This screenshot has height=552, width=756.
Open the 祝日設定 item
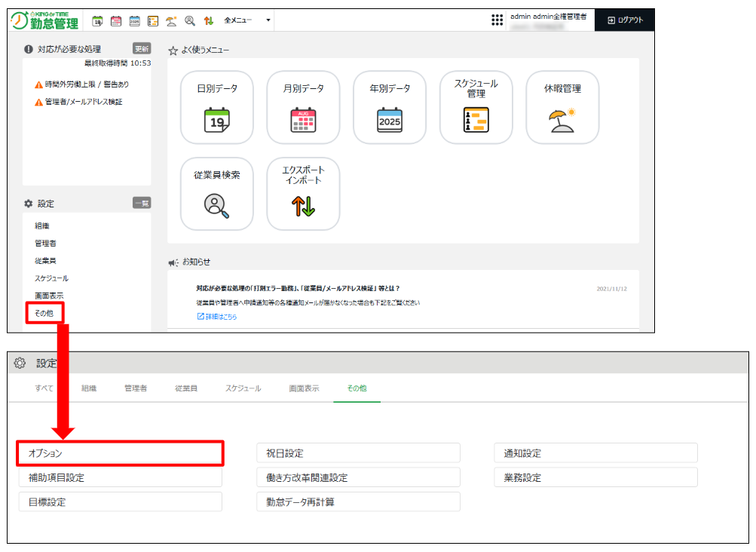[x=358, y=453]
